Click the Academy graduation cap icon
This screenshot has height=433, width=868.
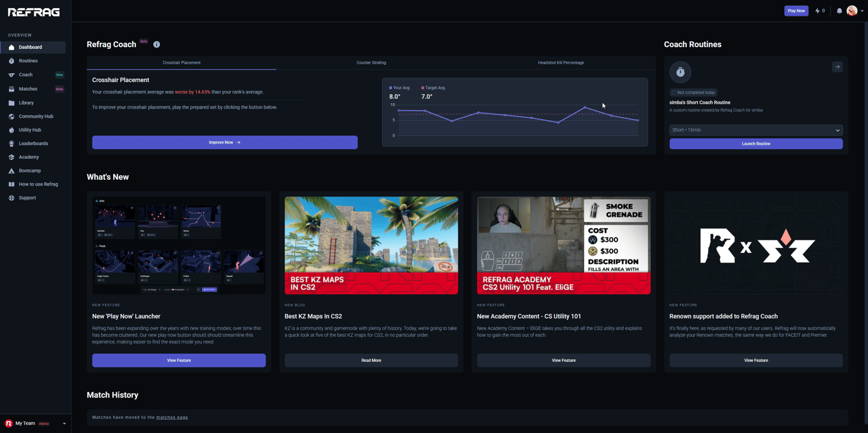tap(11, 157)
